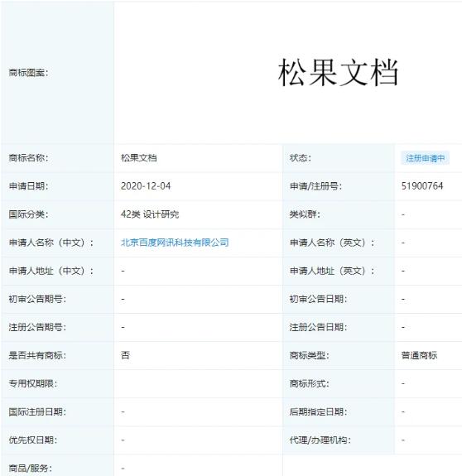Click the 松果文档 trademark image

tap(338, 73)
